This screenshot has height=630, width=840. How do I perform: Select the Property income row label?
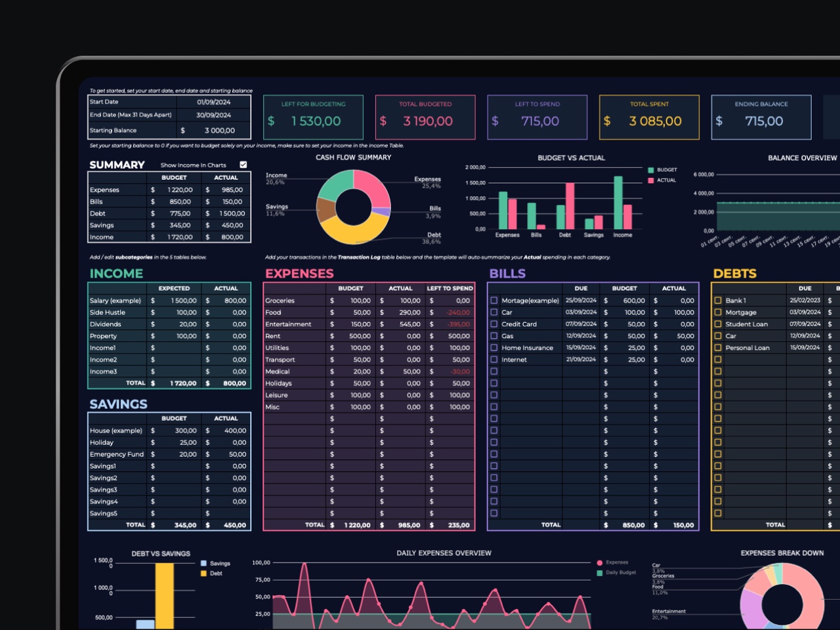(103, 336)
